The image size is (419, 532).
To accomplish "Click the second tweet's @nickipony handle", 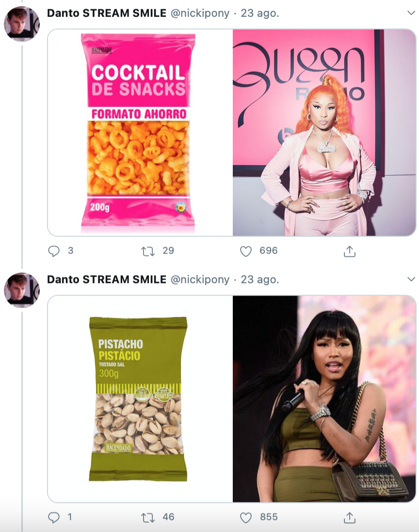I will pos(200,280).
